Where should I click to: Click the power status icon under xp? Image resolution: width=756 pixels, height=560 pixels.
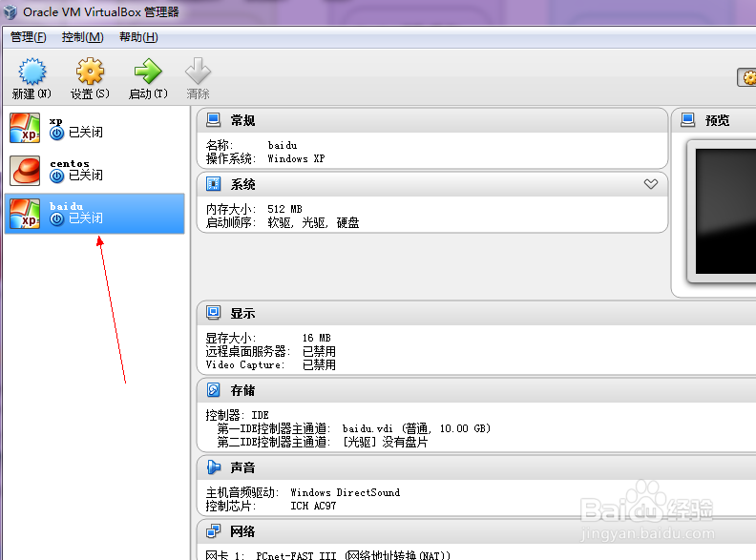coord(57,134)
